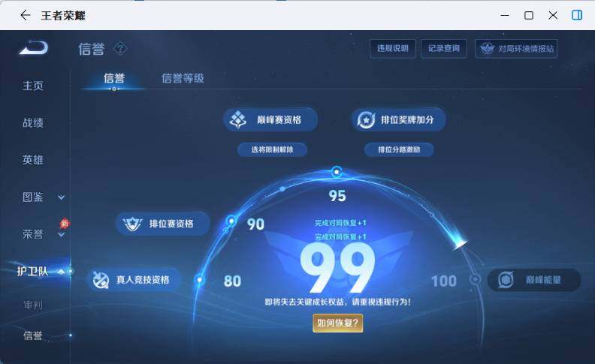The width and height of the screenshot is (595, 364).
Task: Go to 主页 in sidebar
Action: point(33,86)
